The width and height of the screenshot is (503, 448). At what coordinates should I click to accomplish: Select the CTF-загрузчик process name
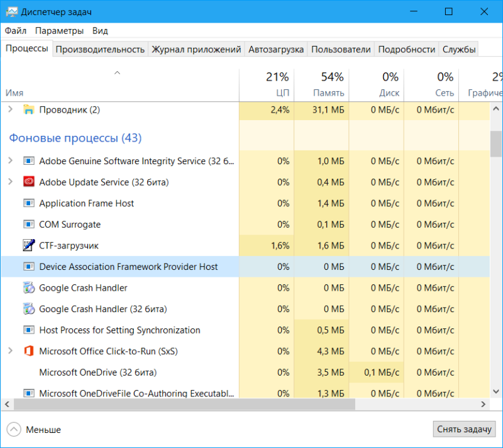tap(69, 245)
